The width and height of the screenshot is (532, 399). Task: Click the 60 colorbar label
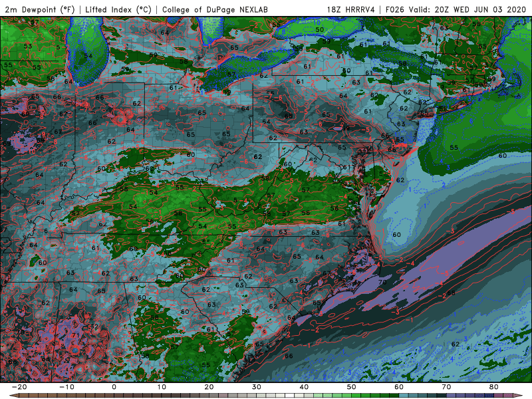399,387
